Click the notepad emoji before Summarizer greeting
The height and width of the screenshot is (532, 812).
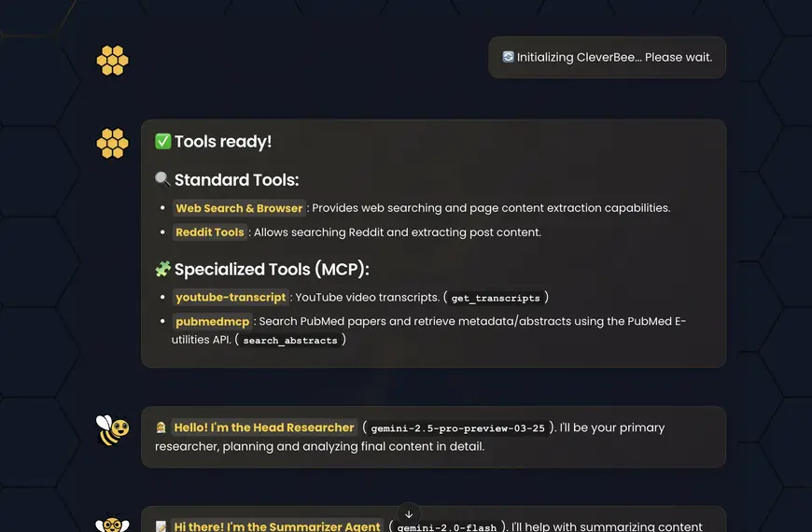tap(161, 526)
